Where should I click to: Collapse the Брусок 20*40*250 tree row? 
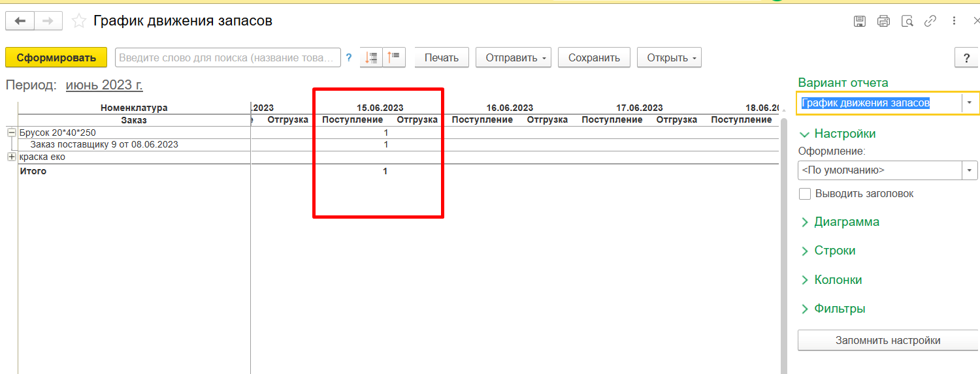click(x=11, y=132)
